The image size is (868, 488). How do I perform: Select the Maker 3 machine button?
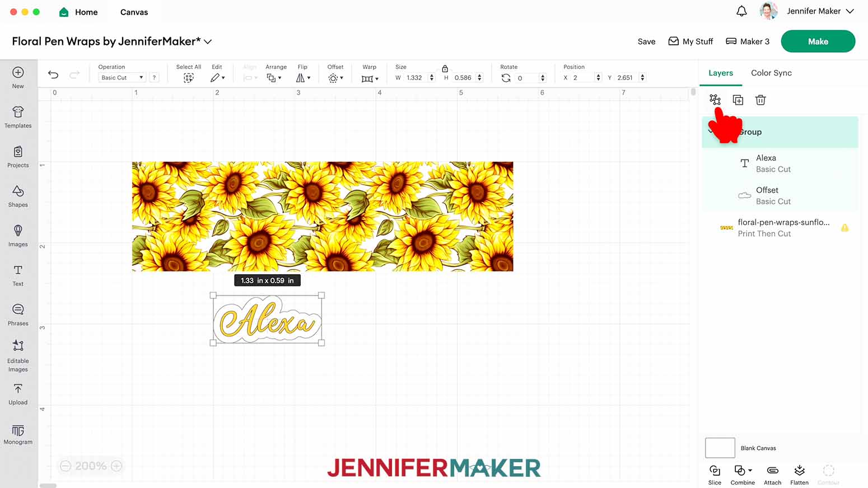click(x=748, y=41)
